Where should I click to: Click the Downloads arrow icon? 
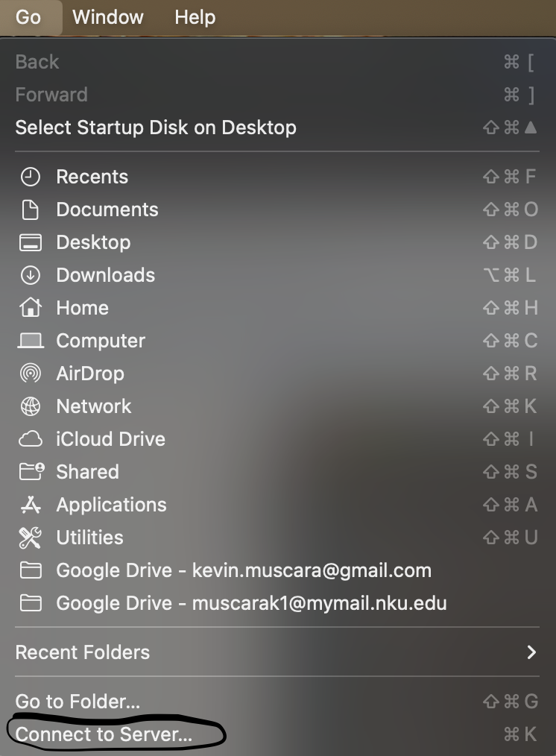click(x=30, y=275)
